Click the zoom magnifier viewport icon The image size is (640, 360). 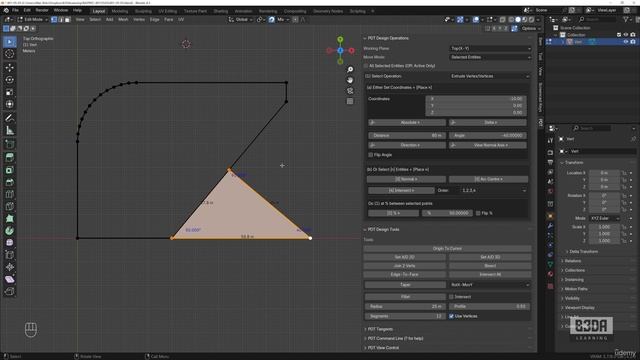(x=350, y=69)
